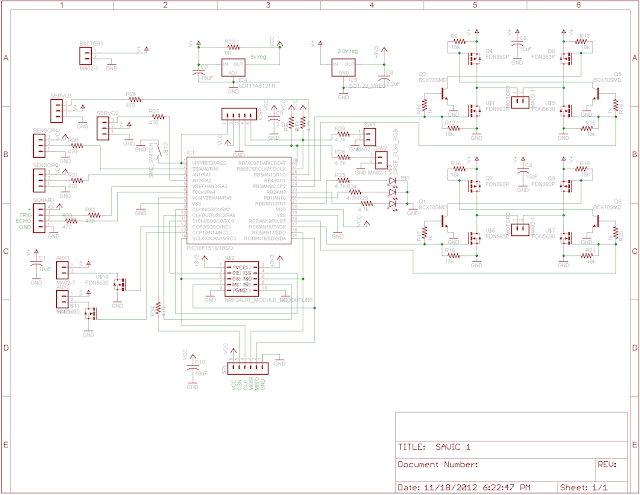Select the R15 resistor symbol
Image resolution: width=640 pixels, height=495 pixels.
click(587, 128)
